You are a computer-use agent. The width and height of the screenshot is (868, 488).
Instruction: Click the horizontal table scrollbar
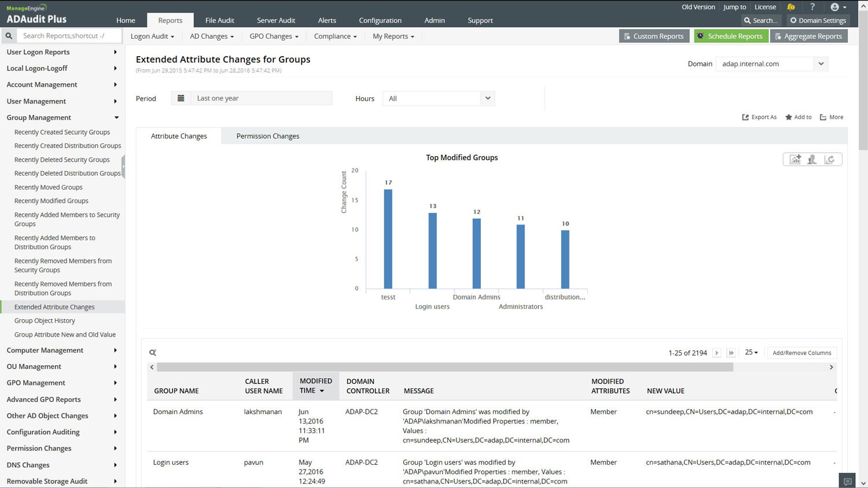[444, 367]
